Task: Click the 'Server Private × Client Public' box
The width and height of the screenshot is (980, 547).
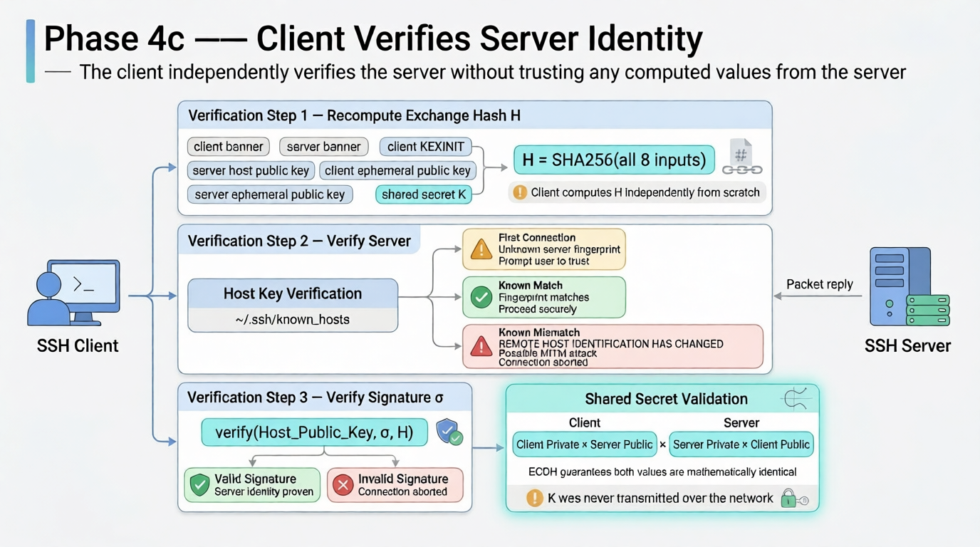Action: coord(741,444)
